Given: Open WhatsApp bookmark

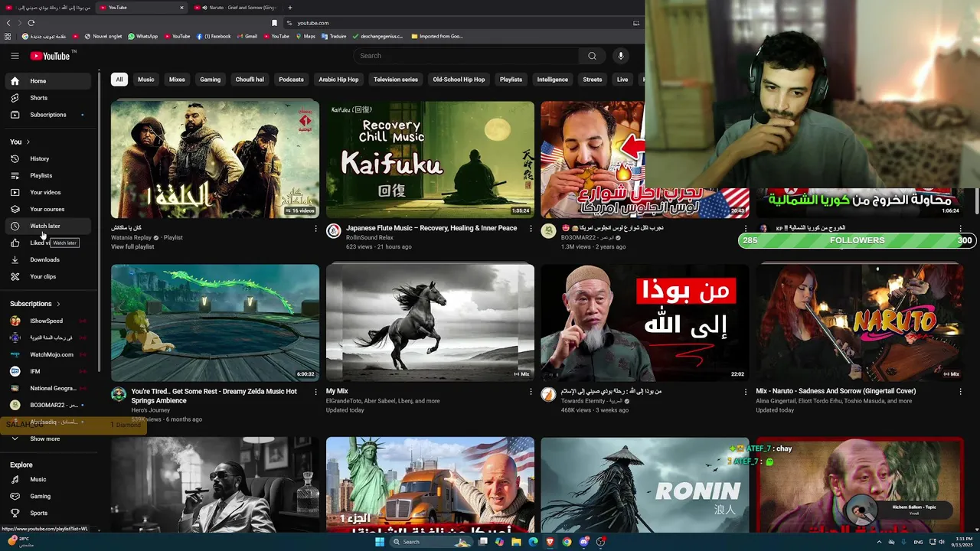Looking at the screenshot, I should coord(143,37).
